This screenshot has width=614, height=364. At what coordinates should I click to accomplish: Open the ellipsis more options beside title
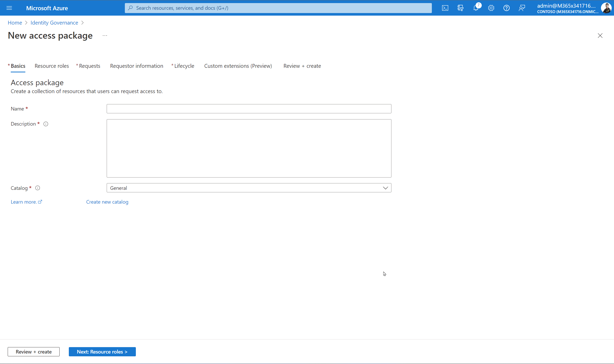(105, 36)
